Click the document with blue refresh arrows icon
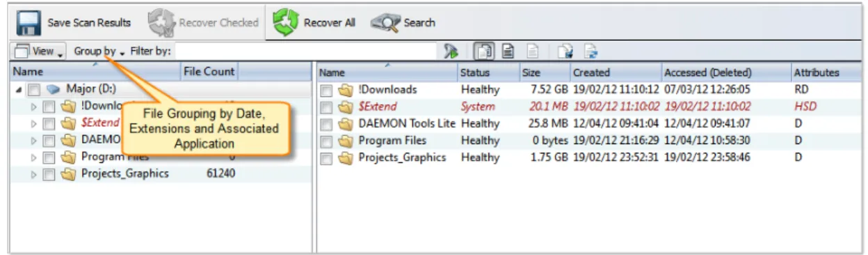Screen dimensions: 868x255 pyautogui.click(x=590, y=52)
